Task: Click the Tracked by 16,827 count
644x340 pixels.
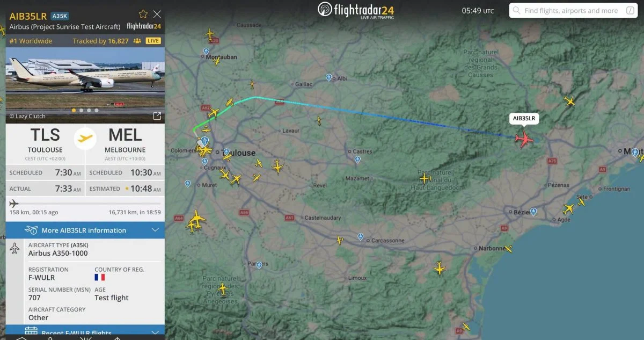Action: tap(100, 41)
